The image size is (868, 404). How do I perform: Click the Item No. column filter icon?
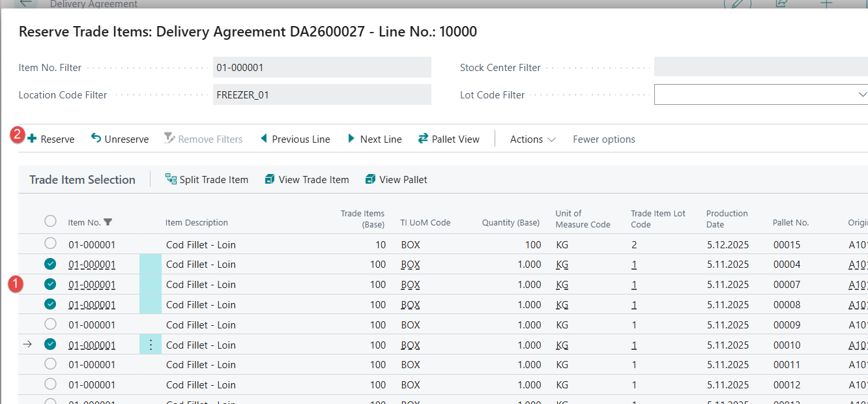[108, 222]
